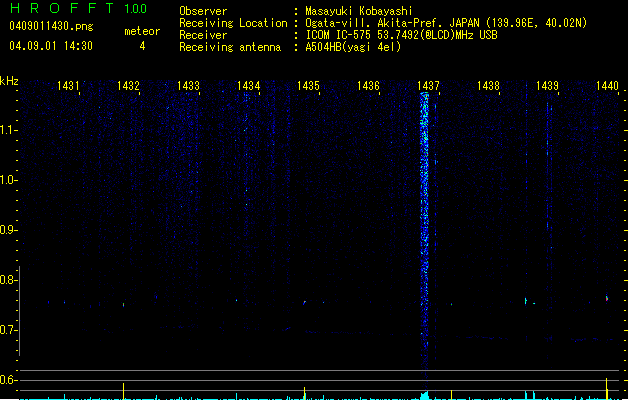Screen dimensions: 629x400
Task: Click time axis marker 1437
Action: click(428, 86)
